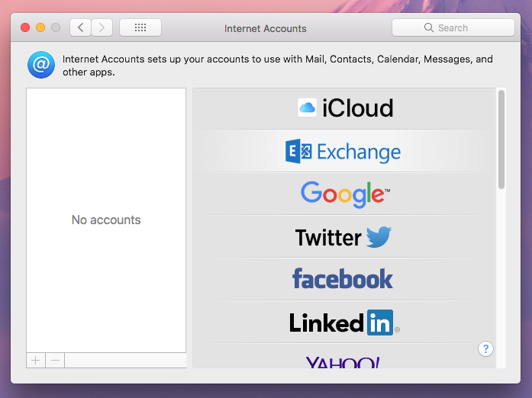Click the magnifying glass search icon
The width and height of the screenshot is (532, 398).
429,27
